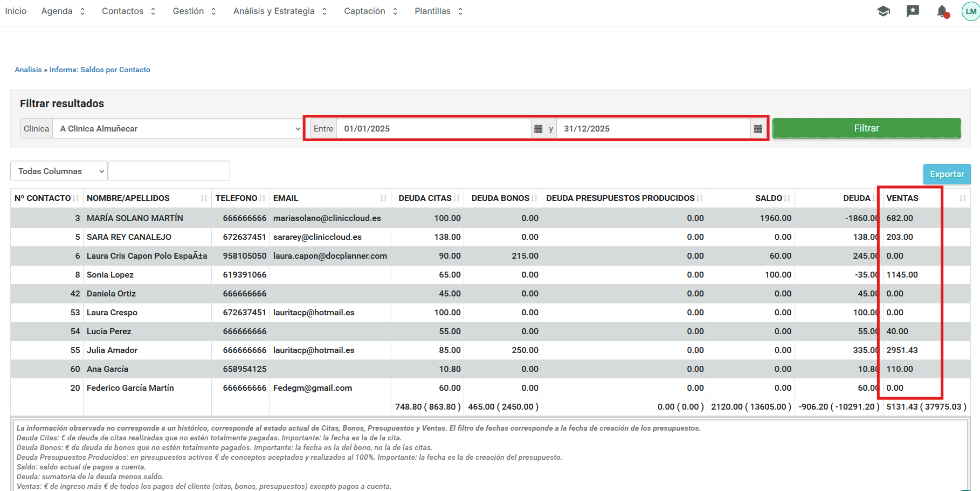980x491 pixels.
Task: Open the Plantillas menu
Action: 438,11
